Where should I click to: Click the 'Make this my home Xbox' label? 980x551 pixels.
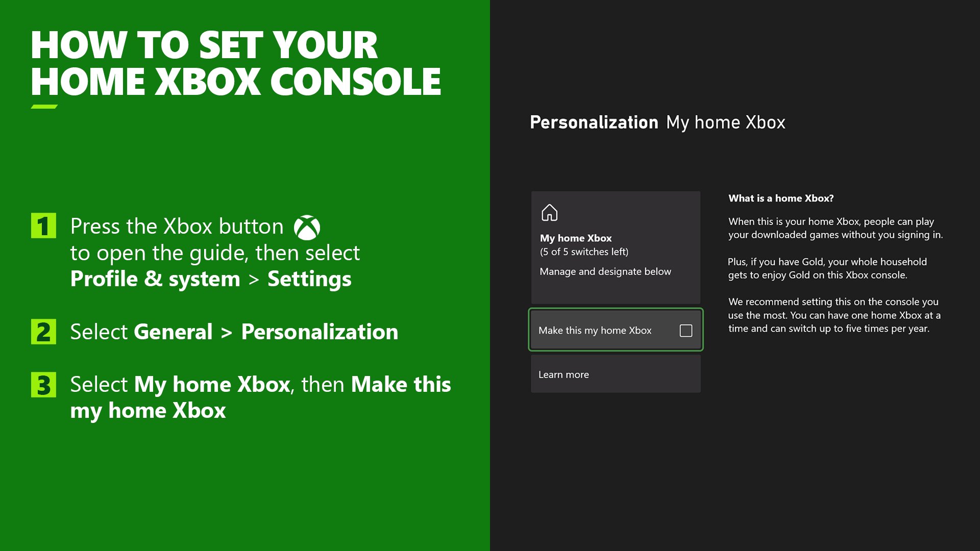tap(595, 330)
